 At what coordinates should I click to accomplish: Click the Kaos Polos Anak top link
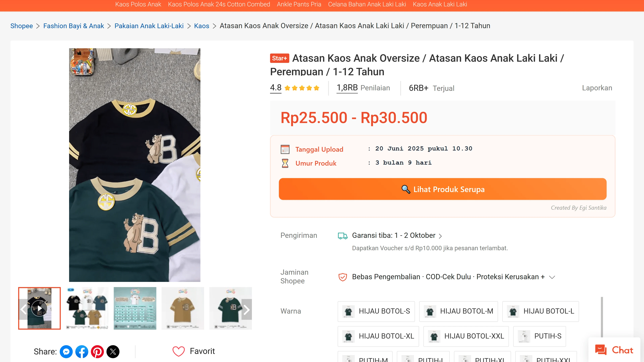tap(138, 5)
